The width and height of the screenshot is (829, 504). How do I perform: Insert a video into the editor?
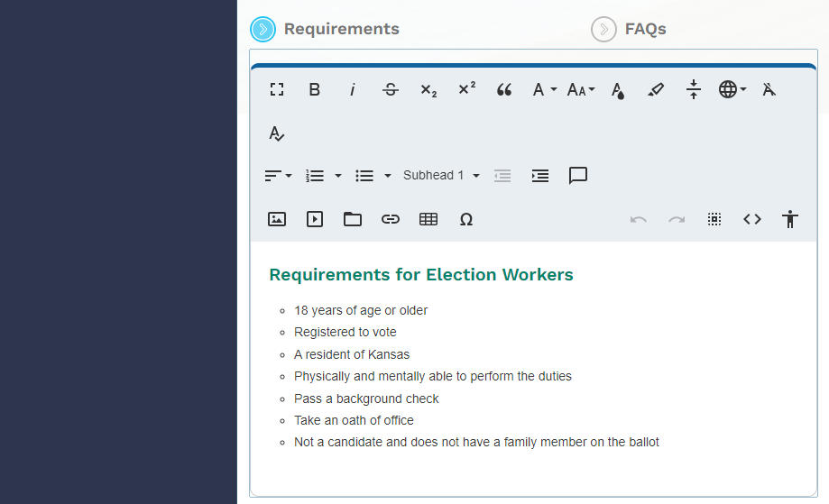(x=315, y=219)
